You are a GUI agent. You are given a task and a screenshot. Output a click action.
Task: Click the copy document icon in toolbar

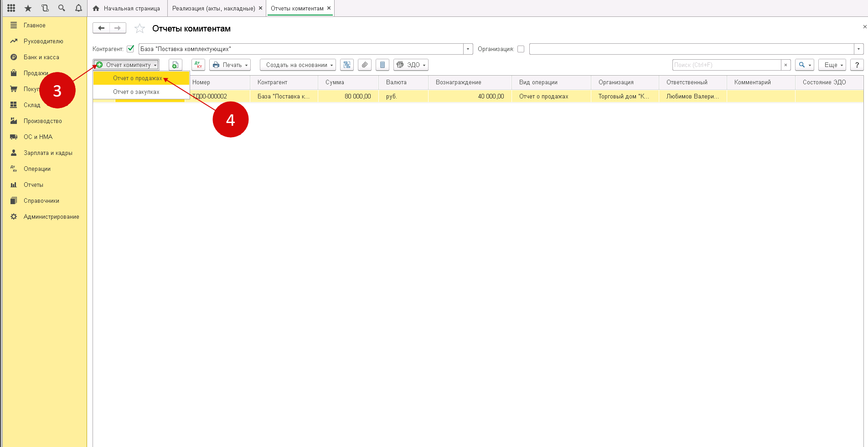coord(175,65)
